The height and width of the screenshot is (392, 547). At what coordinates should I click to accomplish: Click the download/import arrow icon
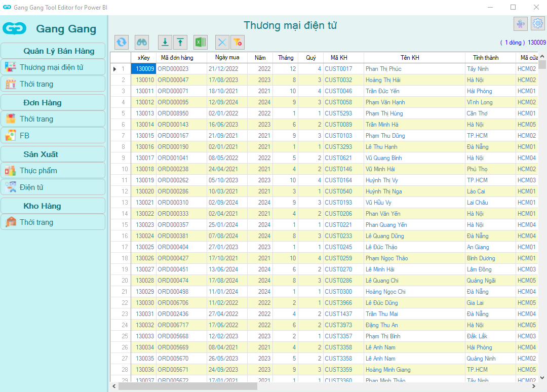tap(165, 43)
